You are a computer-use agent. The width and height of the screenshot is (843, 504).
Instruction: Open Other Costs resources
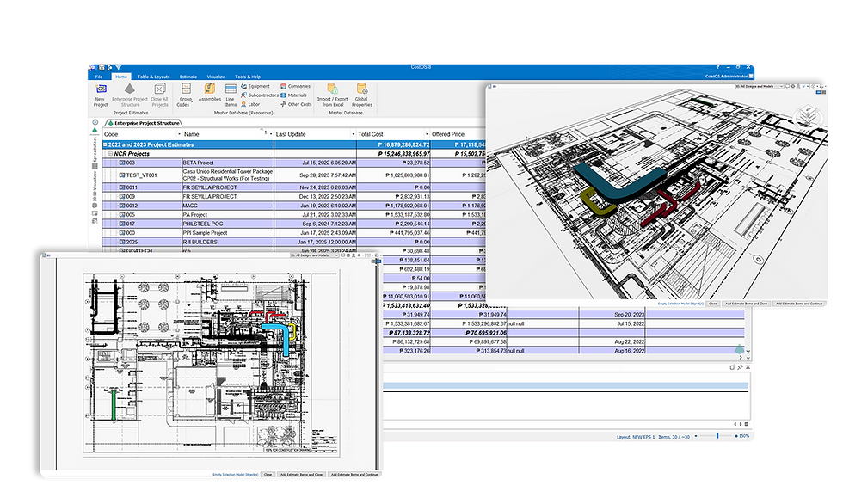click(x=296, y=104)
